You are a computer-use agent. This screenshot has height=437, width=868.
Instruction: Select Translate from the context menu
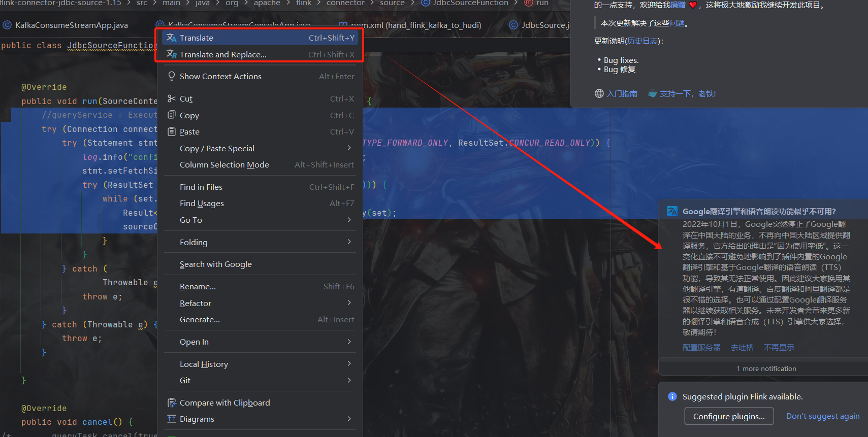(x=261, y=38)
